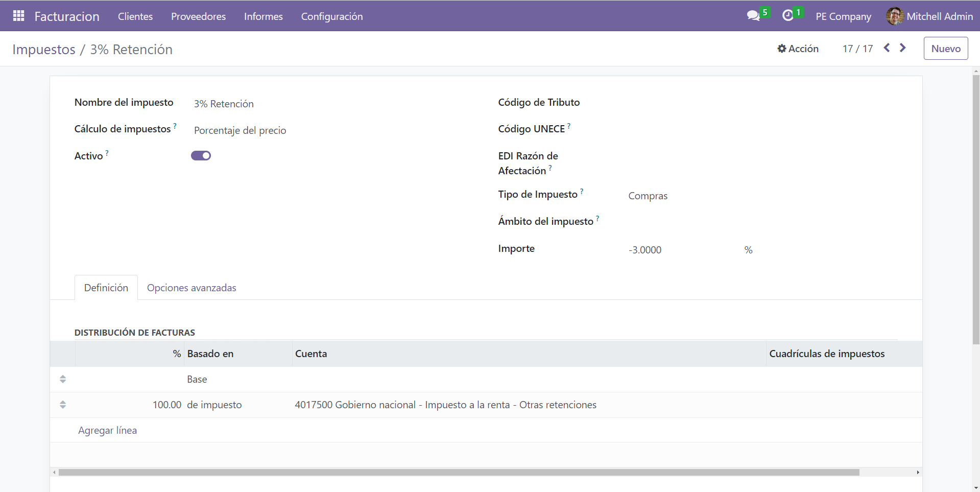Screen dimensions: 980x492
Task: Open the Clientes menu
Action: tap(135, 16)
